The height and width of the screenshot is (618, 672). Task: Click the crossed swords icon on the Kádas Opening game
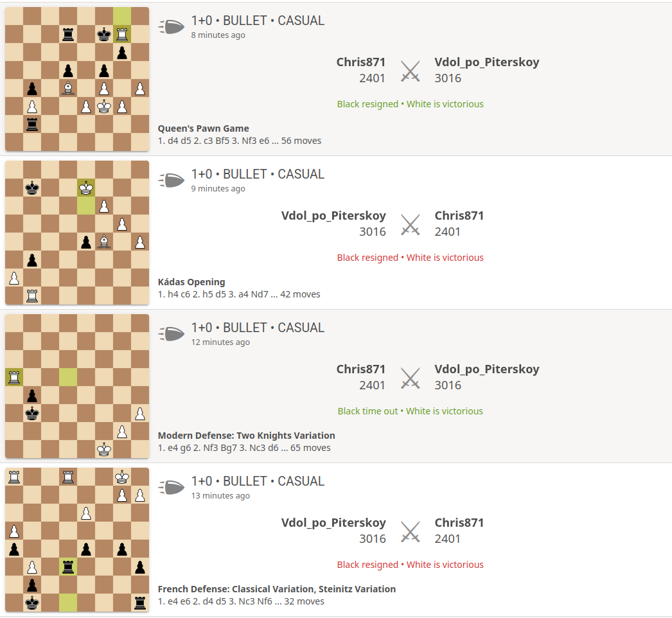pos(410,224)
